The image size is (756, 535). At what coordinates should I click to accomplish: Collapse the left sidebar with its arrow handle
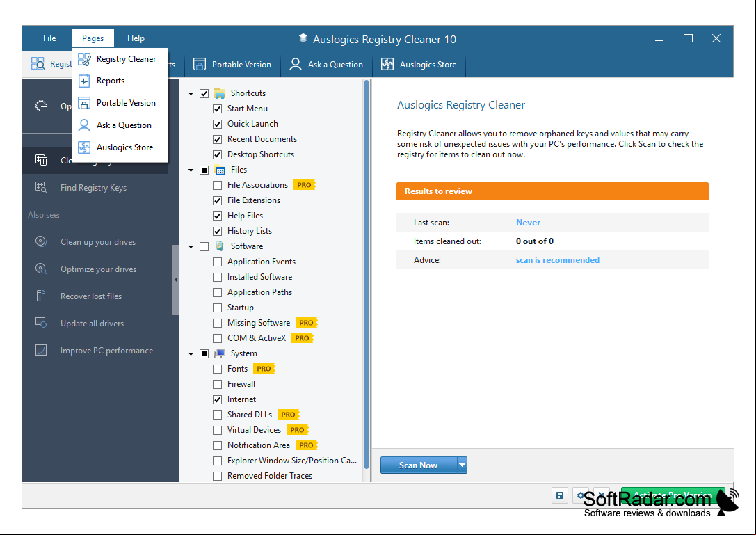(175, 280)
